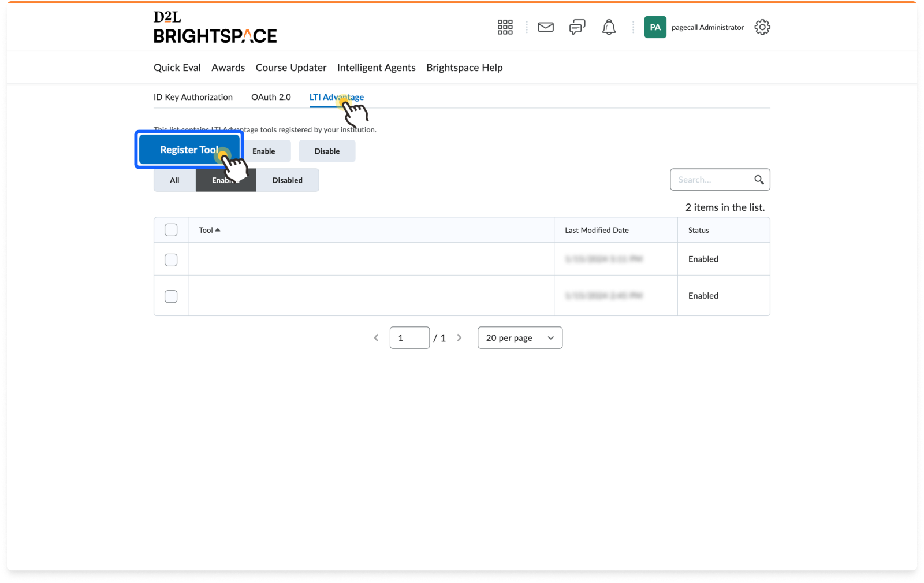Open Course Updater from navbar
This screenshot has height=583, width=924.
point(291,68)
